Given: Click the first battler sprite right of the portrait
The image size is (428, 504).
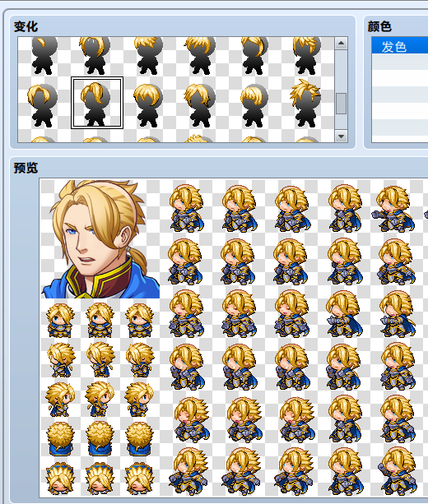Looking at the screenshot, I should [187, 208].
